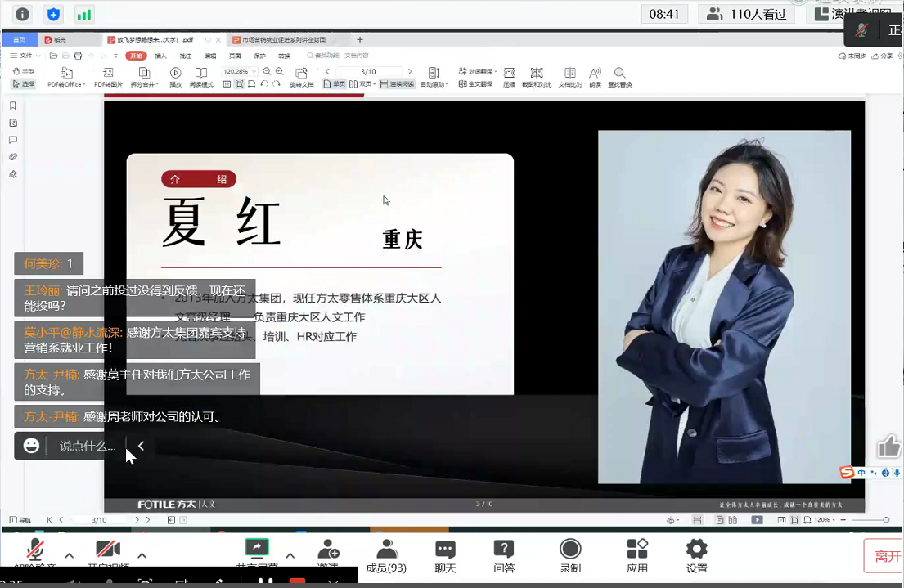
Task: Start recording with the 录制 button
Action: point(570,554)
